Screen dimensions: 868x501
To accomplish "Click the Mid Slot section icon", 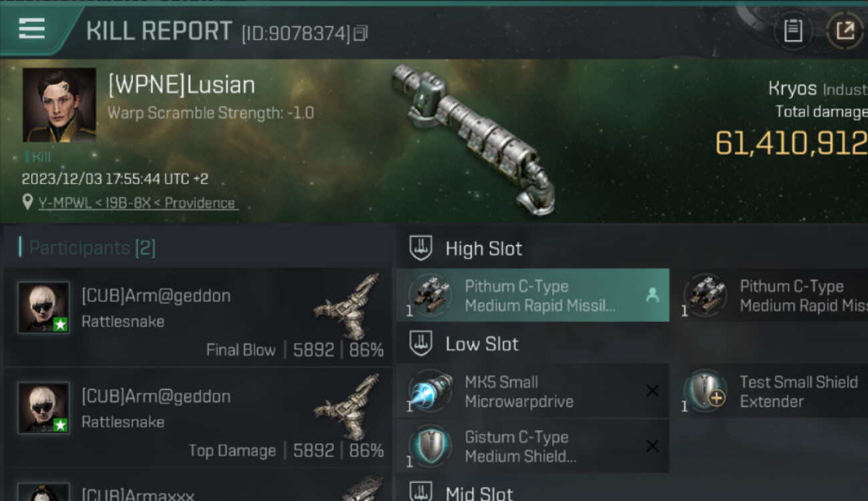I will (421, 493).
